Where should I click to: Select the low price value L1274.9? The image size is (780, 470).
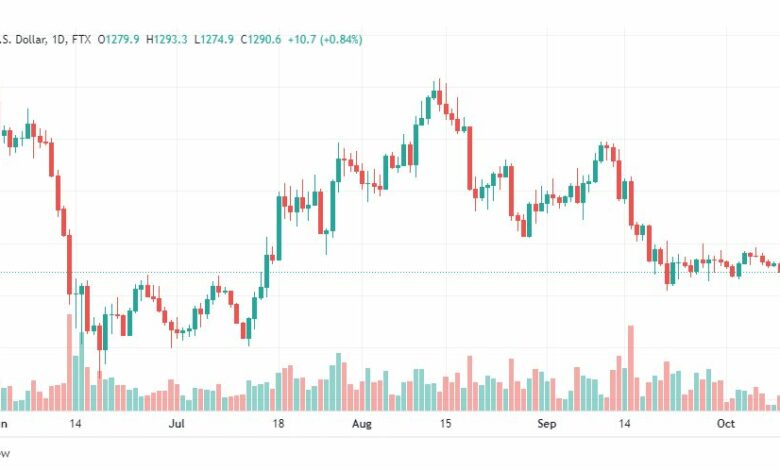[214, 39]
